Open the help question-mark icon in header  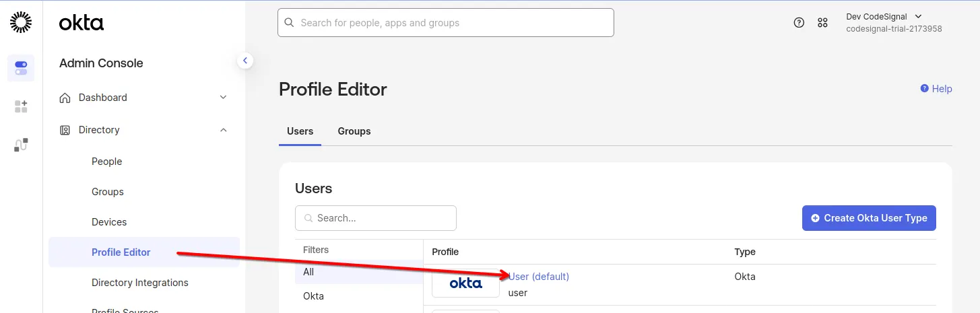pos(799,22)
